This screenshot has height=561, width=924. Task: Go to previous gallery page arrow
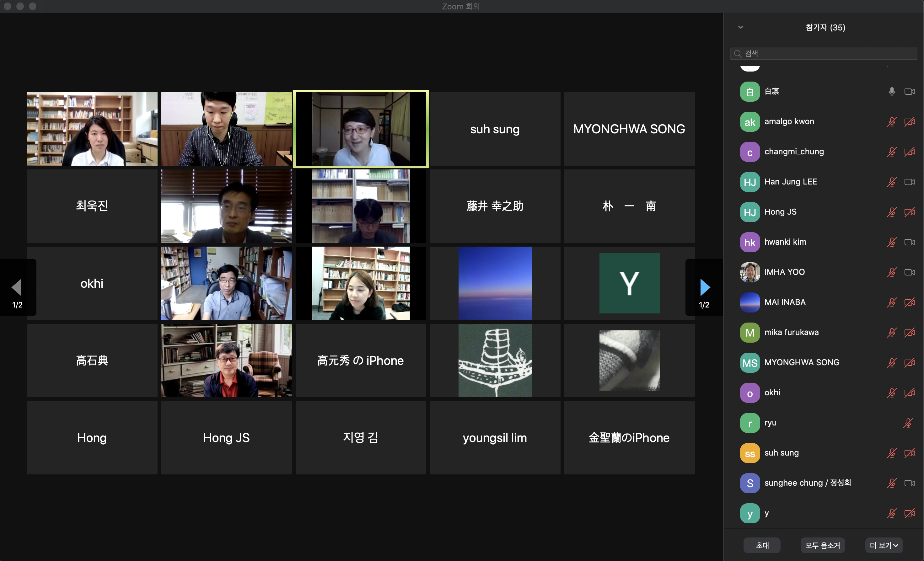click(x=17, y=287)
